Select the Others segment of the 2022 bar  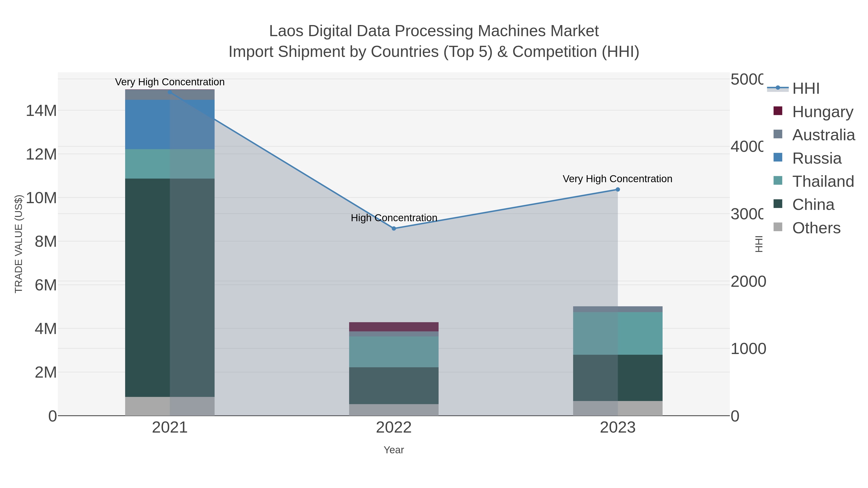click(394, 410)
